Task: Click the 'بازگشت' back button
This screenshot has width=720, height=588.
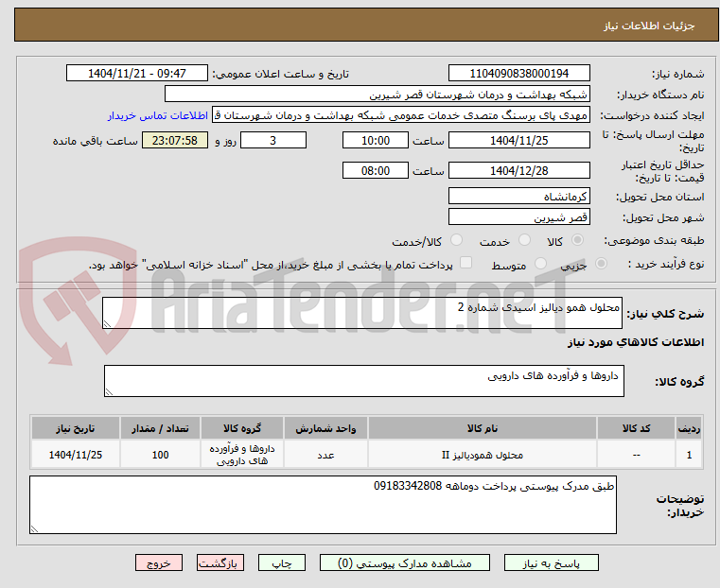Action: tap(220, 562)
